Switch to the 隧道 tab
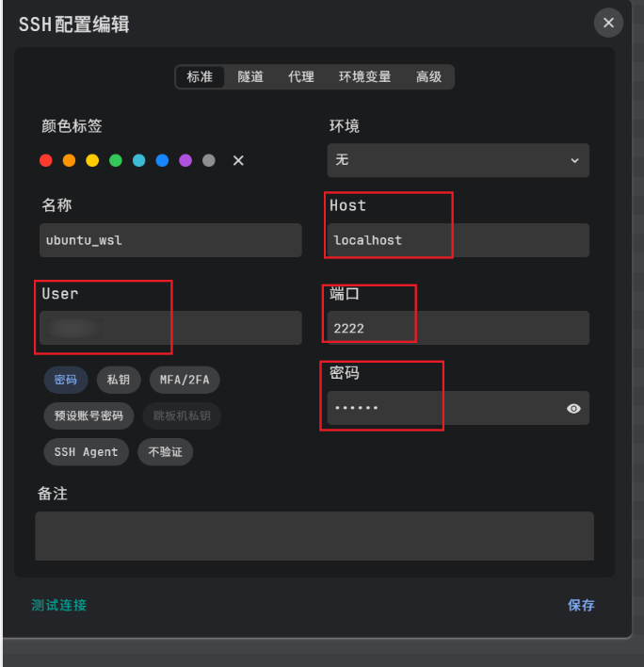The width and height of the screenshot is (644, 667). pyautogui.click(x=250, y=77)
